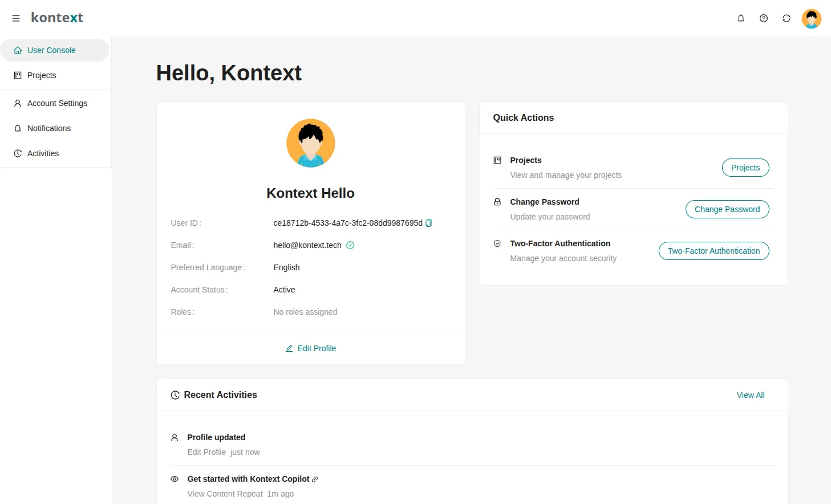Click the user avatar in the top bar
The height and width of the screenshot is (504, 831).
click(x=811, y=18)
